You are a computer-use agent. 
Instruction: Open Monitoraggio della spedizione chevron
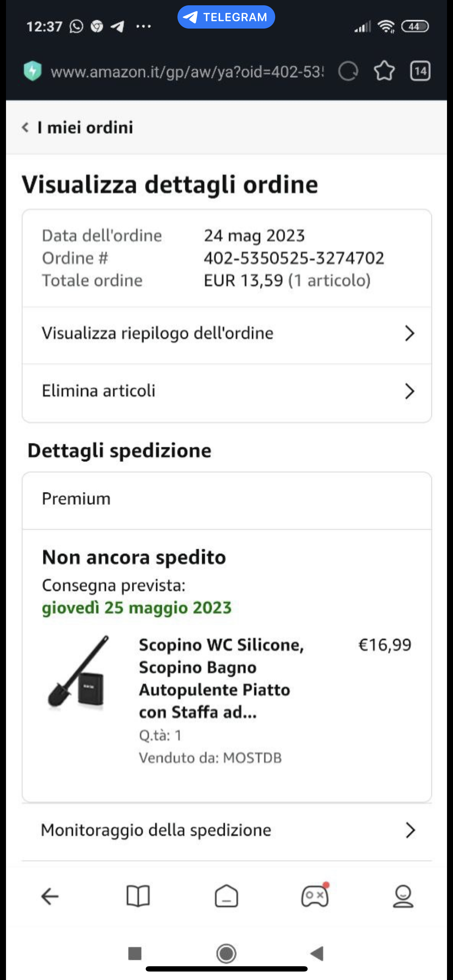(410, 830)
